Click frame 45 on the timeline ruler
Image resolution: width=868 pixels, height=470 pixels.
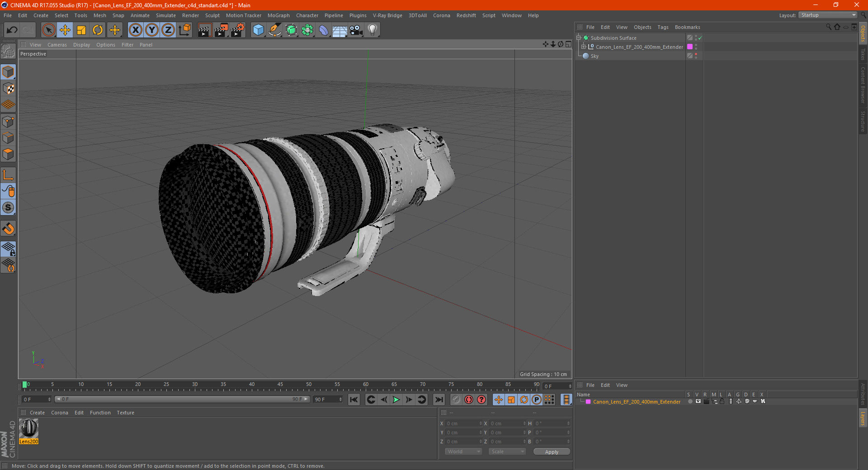tap(280, 385)
